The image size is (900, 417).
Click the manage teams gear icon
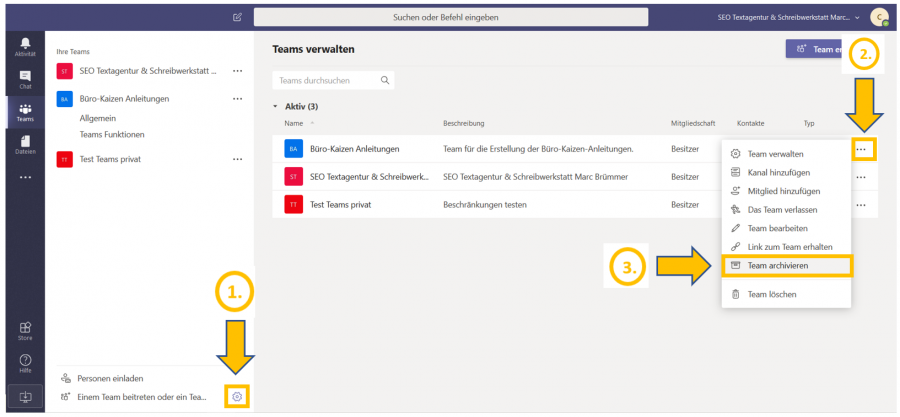tap(238, 396)
